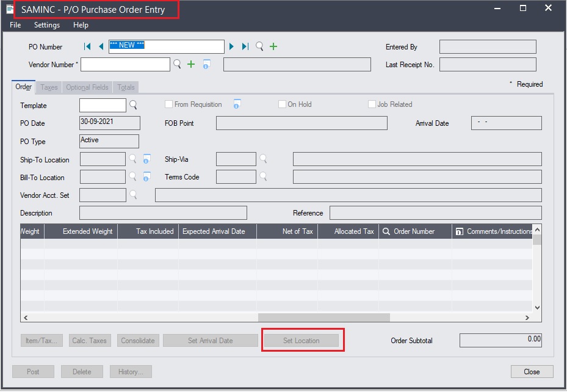Add new vendor with green plus
Screen dimensions: 567x392
pos(191,64)
